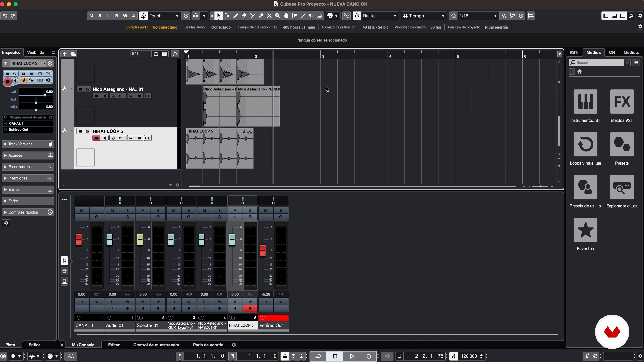The height and width of the screenshot is (362, 644).
Task: Click the Spector 01 channel yellow fader
Action: pyautogui.click(x=140, y=240)
